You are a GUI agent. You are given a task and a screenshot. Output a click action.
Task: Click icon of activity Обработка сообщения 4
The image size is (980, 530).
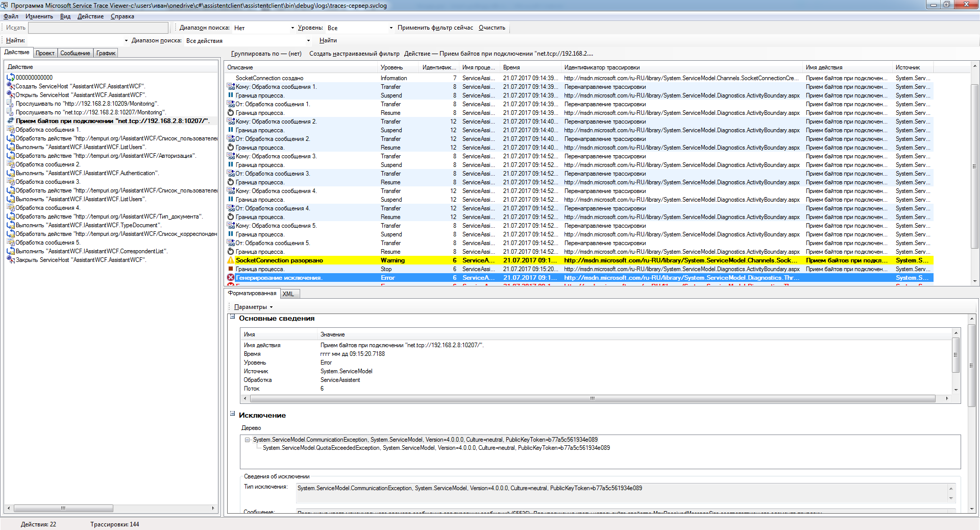click(x=11, y=208)
